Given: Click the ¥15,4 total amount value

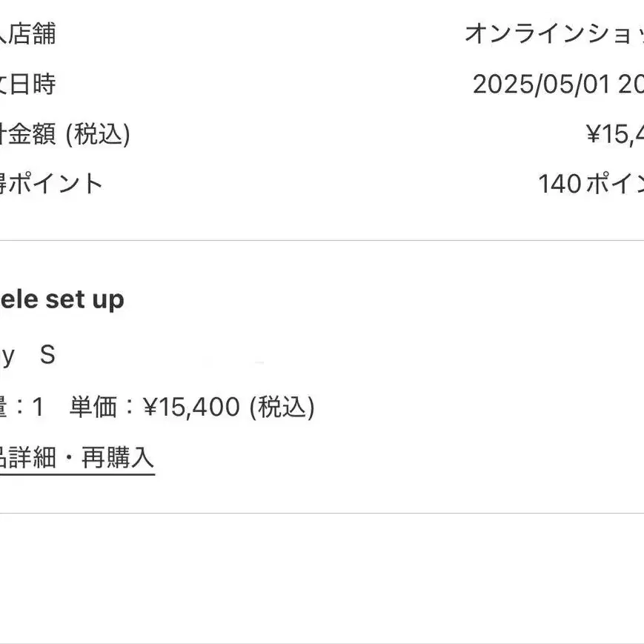Looking at the screenshot, I should point(615,134).
